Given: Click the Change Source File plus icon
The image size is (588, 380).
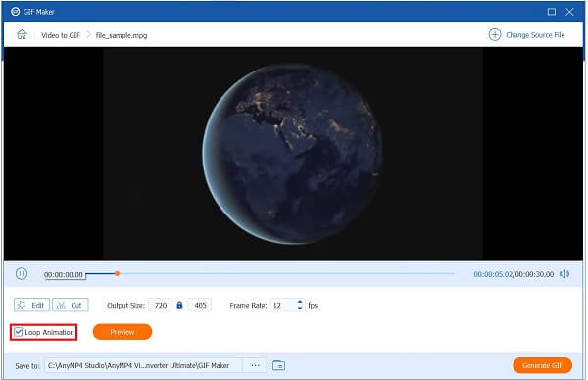Looking at the screenshot, I should coord(495,35).
